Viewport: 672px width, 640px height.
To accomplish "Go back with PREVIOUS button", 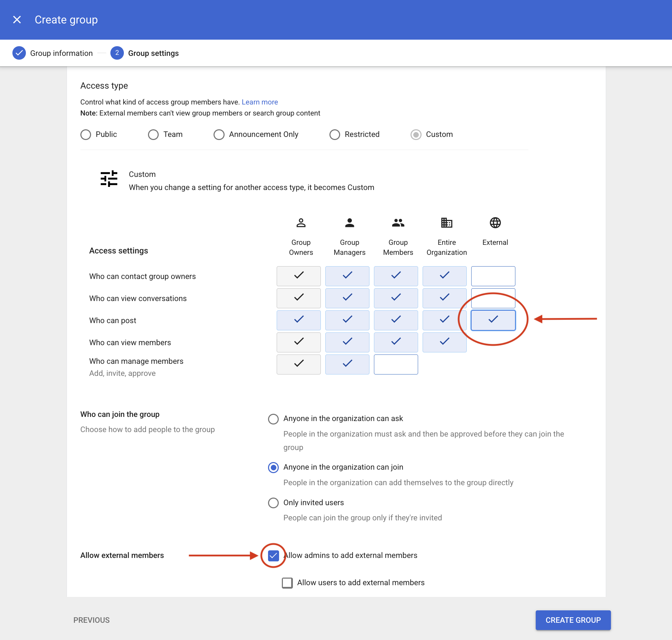I will [x=91, y=620].
